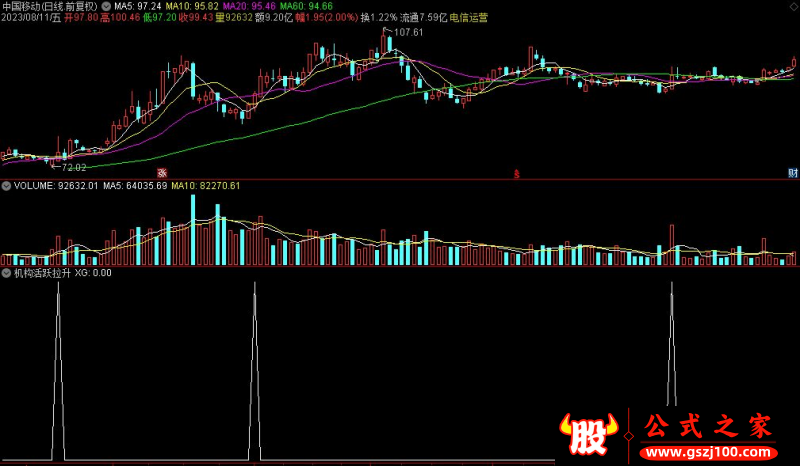This screenshot has height=466, width=800.
Task: Click the 107.61 peak price label
Action: click(409, 32)
